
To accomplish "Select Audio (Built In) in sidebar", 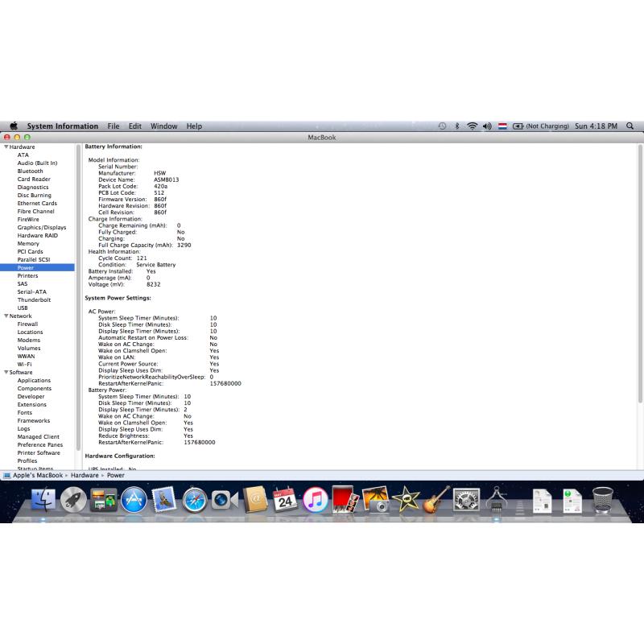I will (x=37, y=163).
